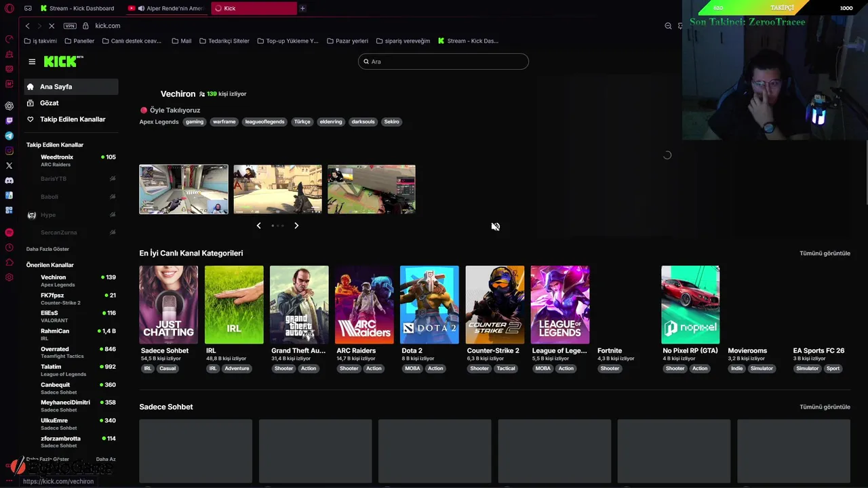
Task: Open the Paneller bookmark folder
Action: (79, 41)
